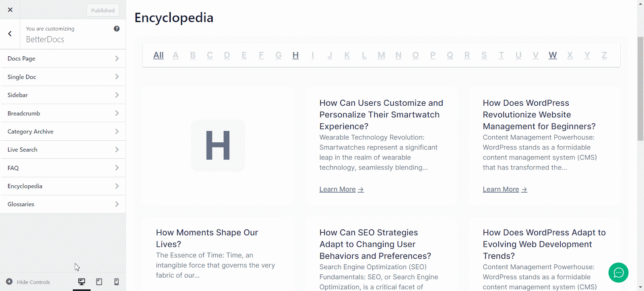Click the Published button
Viewport: 644px width, 291px height.
103,10
